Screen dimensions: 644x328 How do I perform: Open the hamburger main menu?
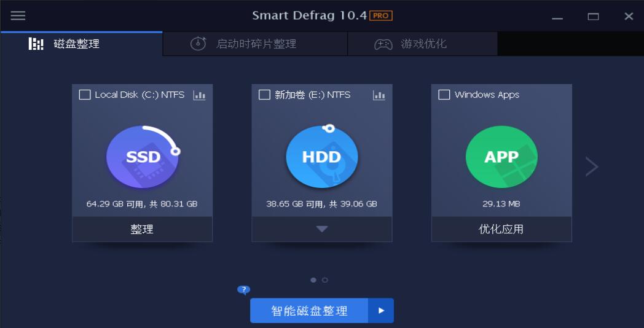(x=18, y=15)
